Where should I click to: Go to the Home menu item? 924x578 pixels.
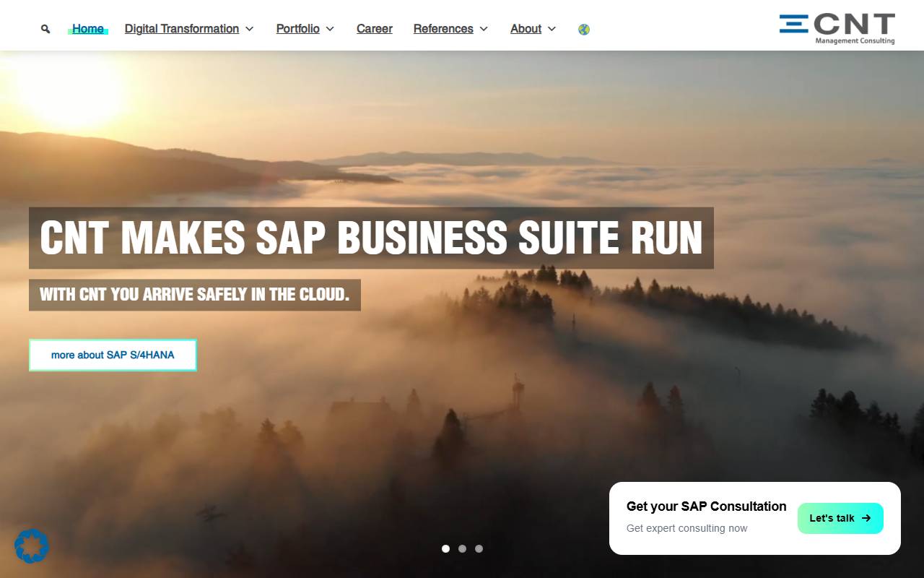click(88, 29)
